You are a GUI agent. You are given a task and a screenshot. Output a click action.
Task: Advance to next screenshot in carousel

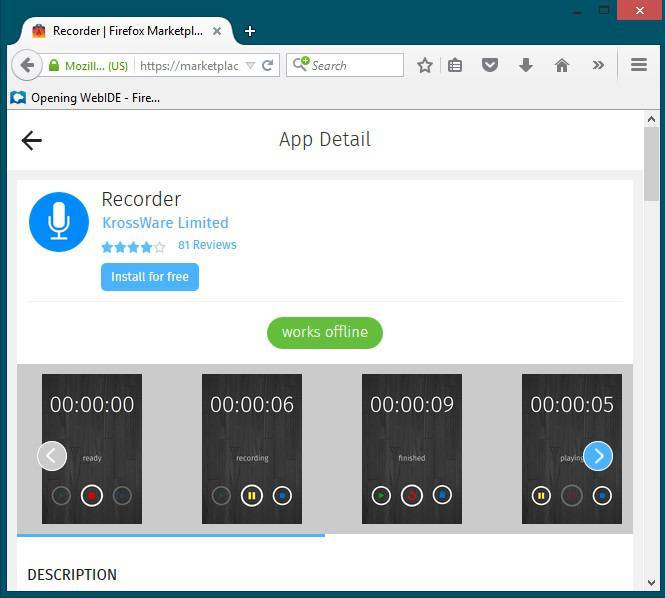[598, 456]
